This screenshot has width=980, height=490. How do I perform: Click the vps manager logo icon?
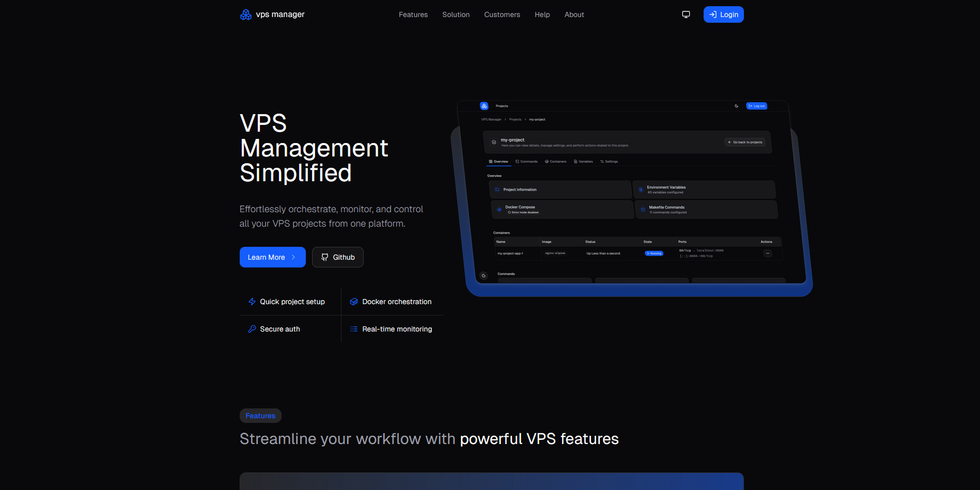[x=246, y=14]
